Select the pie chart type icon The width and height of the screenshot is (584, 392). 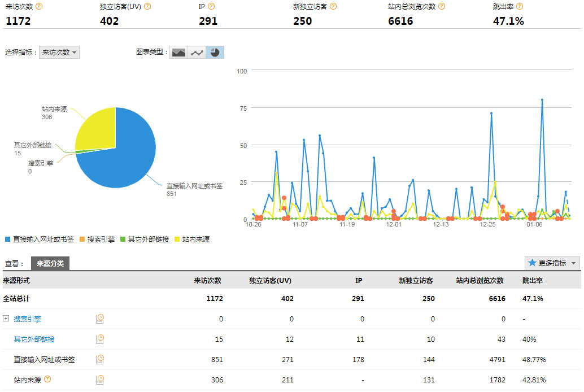215,53
